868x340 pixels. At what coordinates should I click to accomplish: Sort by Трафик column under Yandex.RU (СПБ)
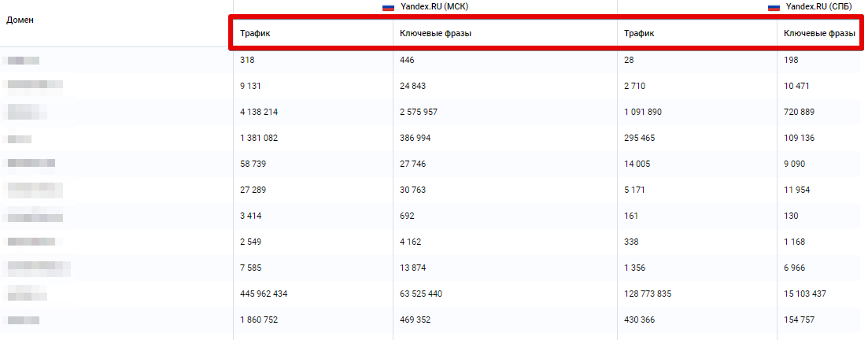639,34
